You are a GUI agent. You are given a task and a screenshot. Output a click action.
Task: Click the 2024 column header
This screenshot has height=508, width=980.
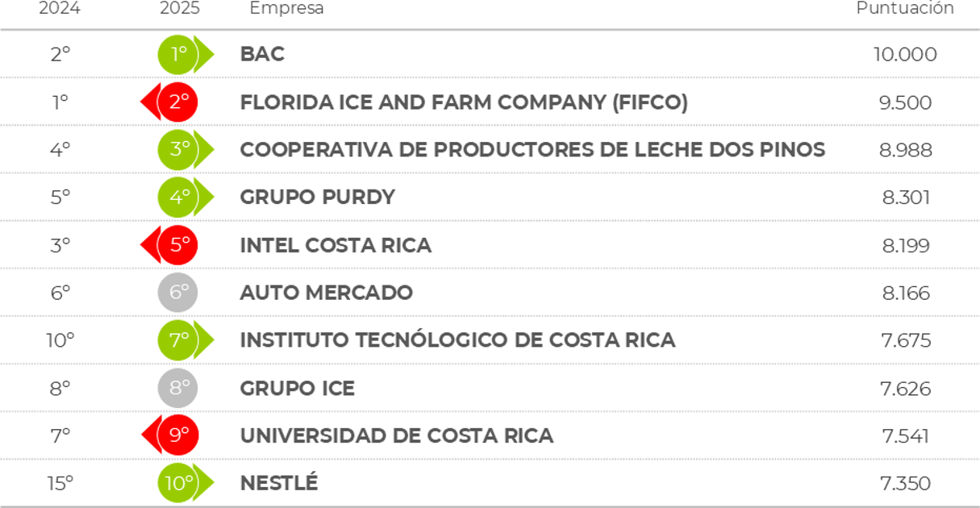click(x=60, y=8)
